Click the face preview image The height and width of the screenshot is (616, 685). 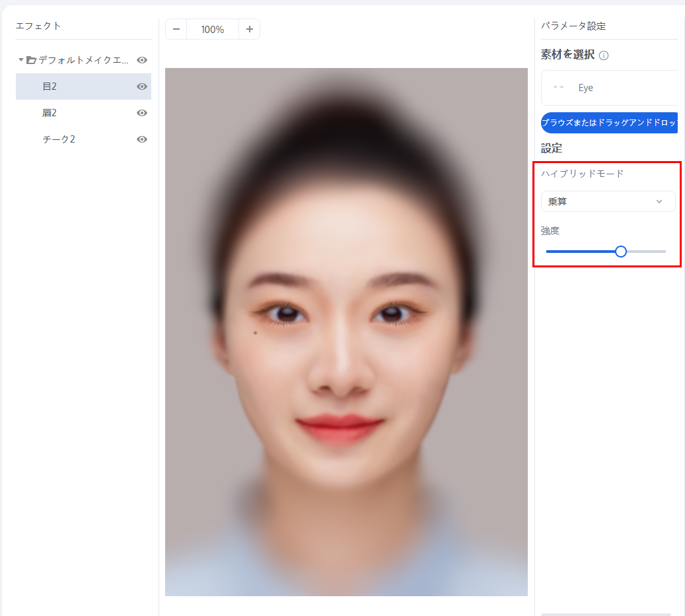(x=346, y=332)
